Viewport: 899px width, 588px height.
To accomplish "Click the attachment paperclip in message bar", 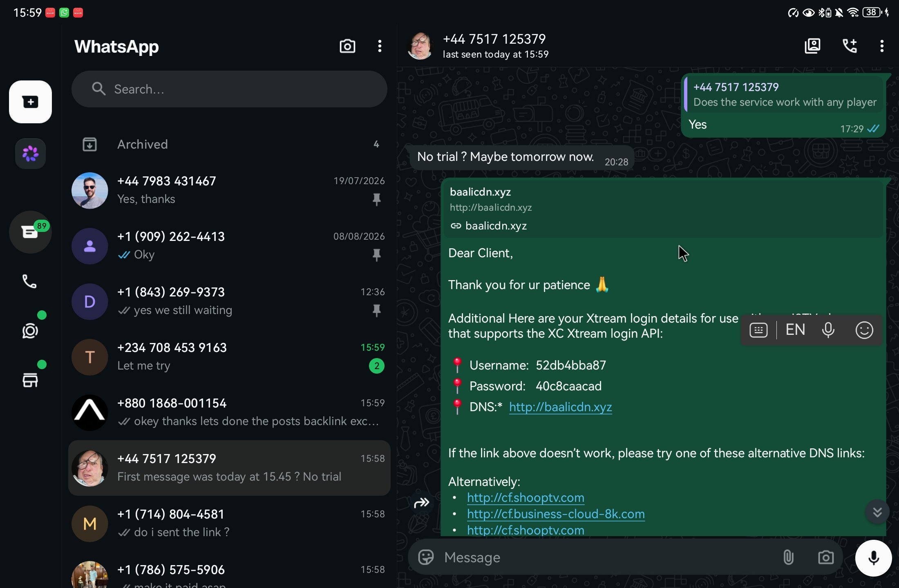I will click(788, 557).
